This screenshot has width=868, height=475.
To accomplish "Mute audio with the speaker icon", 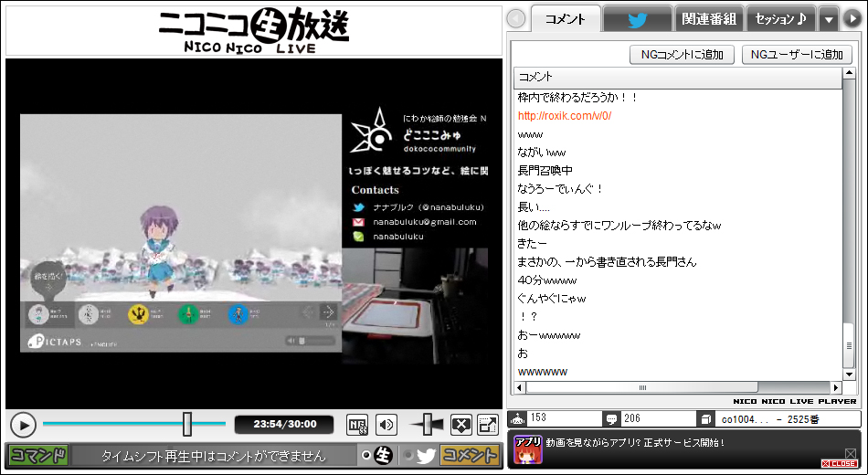I will (386, 425).
